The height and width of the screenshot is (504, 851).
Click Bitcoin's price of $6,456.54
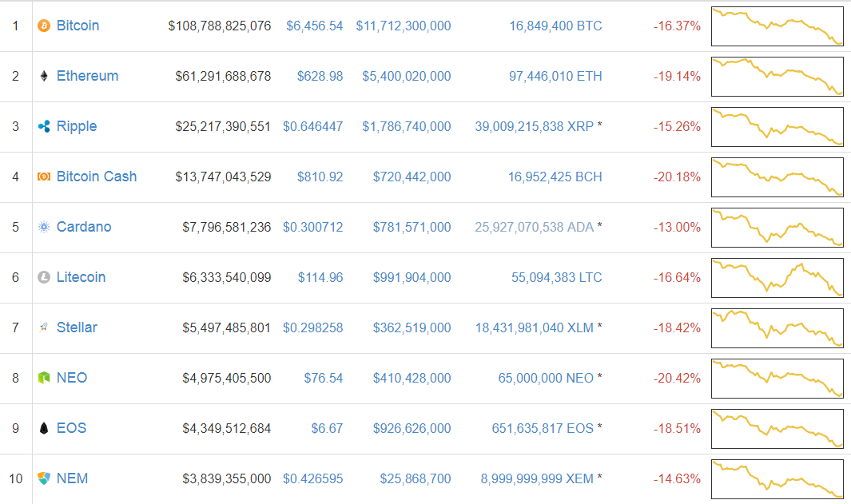(x=314, y=26)
